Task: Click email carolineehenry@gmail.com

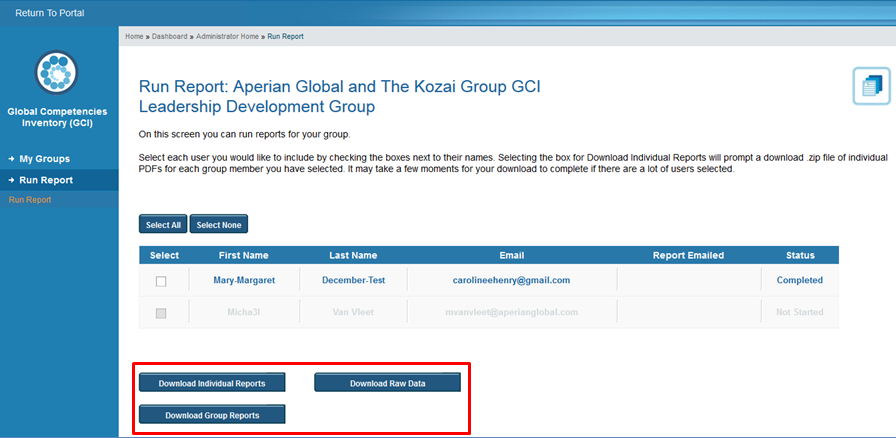Action: [511, 280]
